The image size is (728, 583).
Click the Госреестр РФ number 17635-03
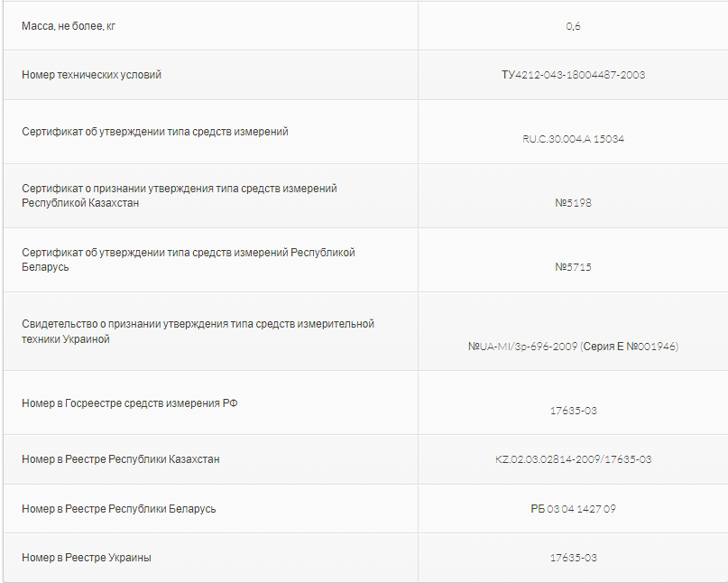(x=573, y=411)
